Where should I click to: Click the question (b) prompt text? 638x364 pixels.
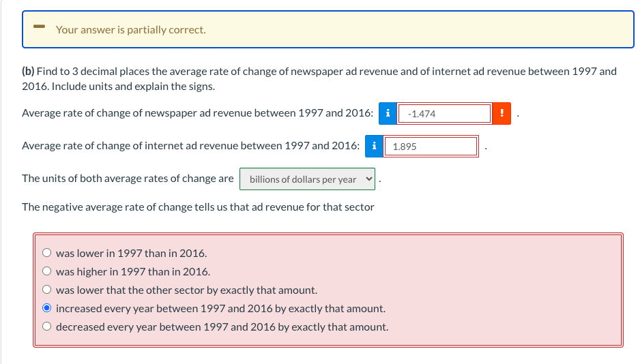pyautogui.click(x=319, y=79)
